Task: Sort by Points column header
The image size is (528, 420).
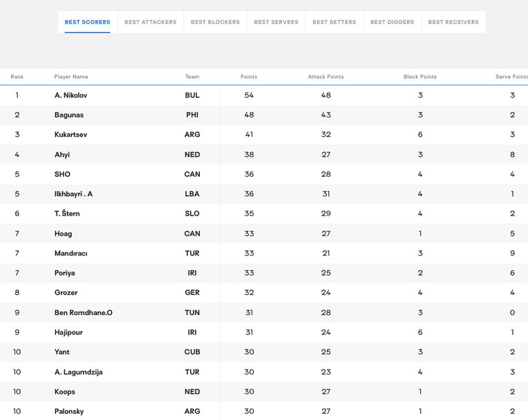Action: coord(249,77)
